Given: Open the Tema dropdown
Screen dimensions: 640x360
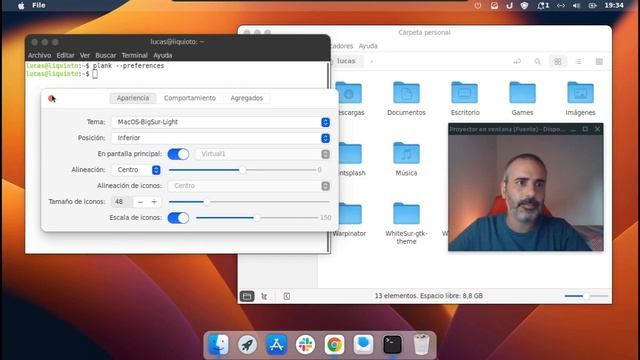Looking at the screenshot, I should (x=221, y=122).
